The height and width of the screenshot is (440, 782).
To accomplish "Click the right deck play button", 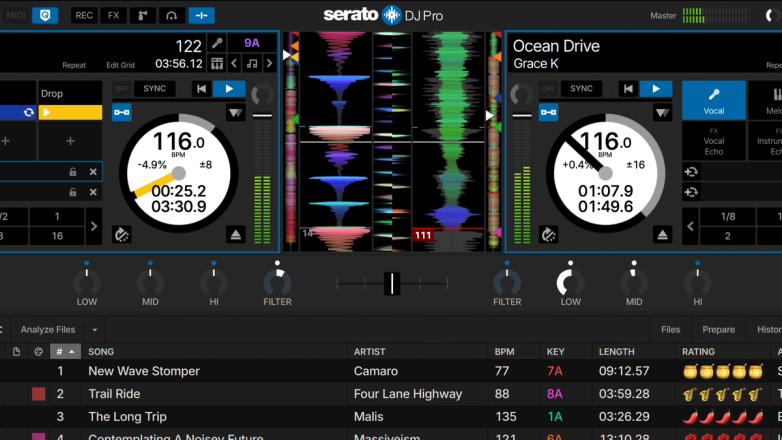I will 656,89.
